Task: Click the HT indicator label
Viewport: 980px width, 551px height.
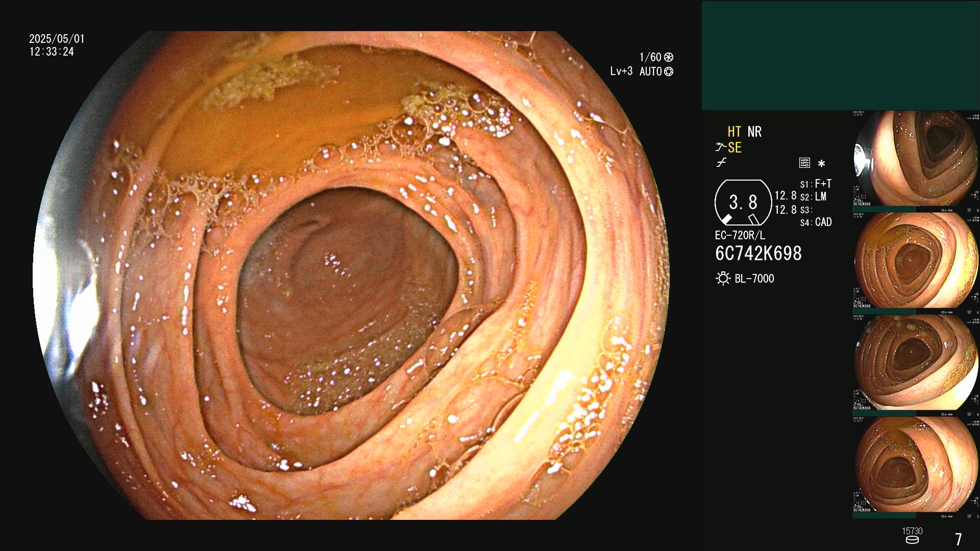Action: 734,132
